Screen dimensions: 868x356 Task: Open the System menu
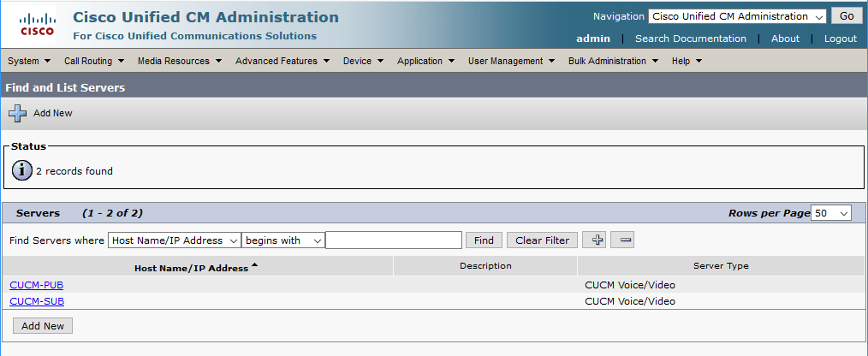coord(29,61)
